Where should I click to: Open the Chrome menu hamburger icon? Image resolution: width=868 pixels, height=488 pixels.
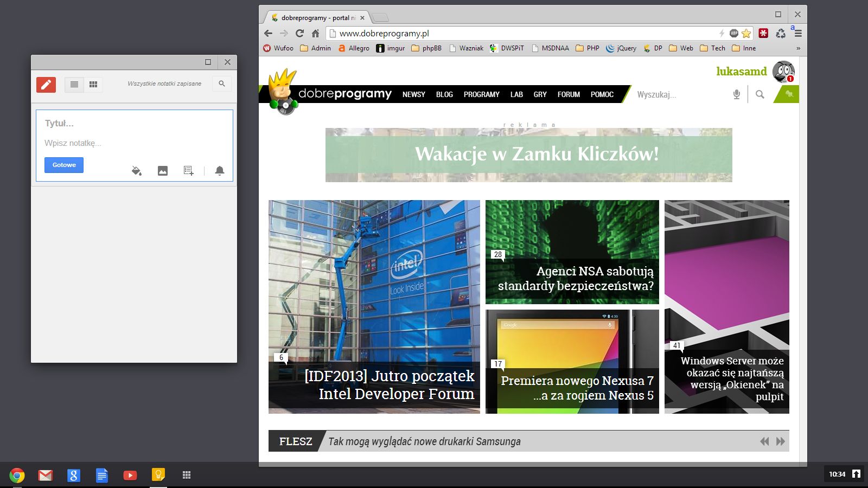pos(798,34)
